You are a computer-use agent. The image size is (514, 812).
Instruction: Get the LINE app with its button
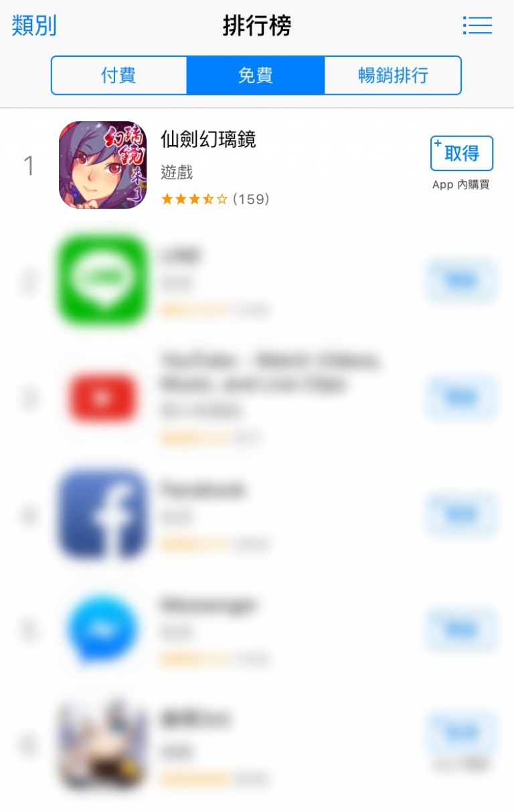462,281
